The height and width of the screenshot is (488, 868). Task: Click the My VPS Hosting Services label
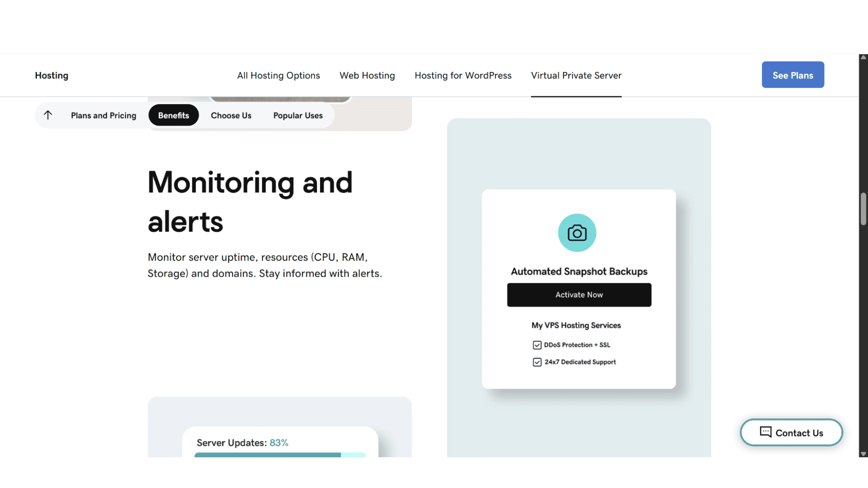pos(576,325)
